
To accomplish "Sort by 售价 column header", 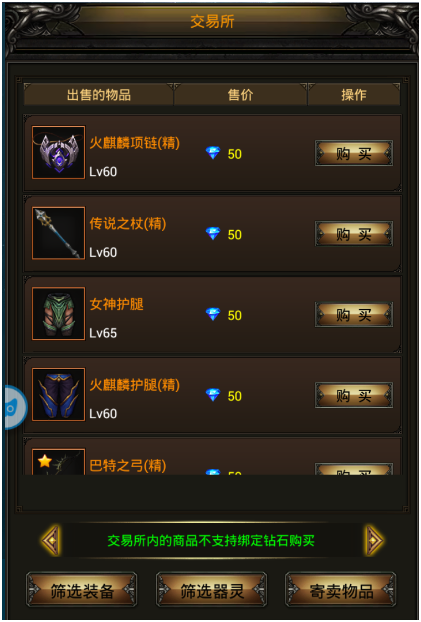I will tap(240, 95).
